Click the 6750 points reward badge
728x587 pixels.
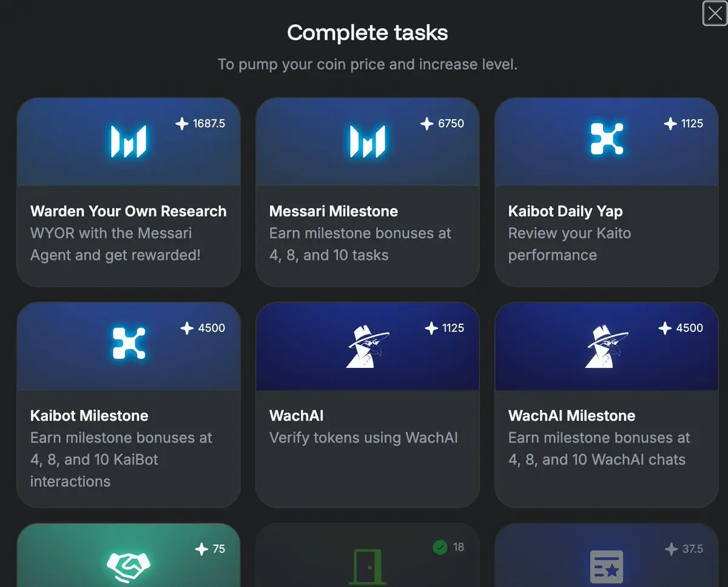442,123
